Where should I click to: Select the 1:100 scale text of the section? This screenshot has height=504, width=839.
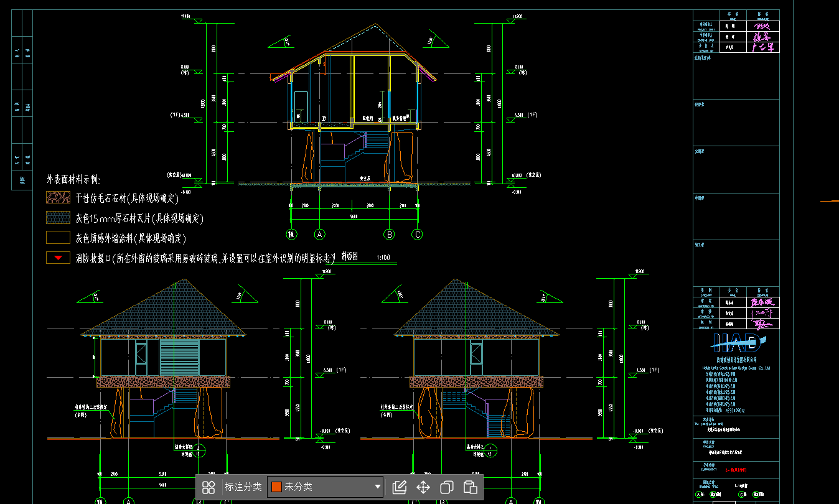383,257
